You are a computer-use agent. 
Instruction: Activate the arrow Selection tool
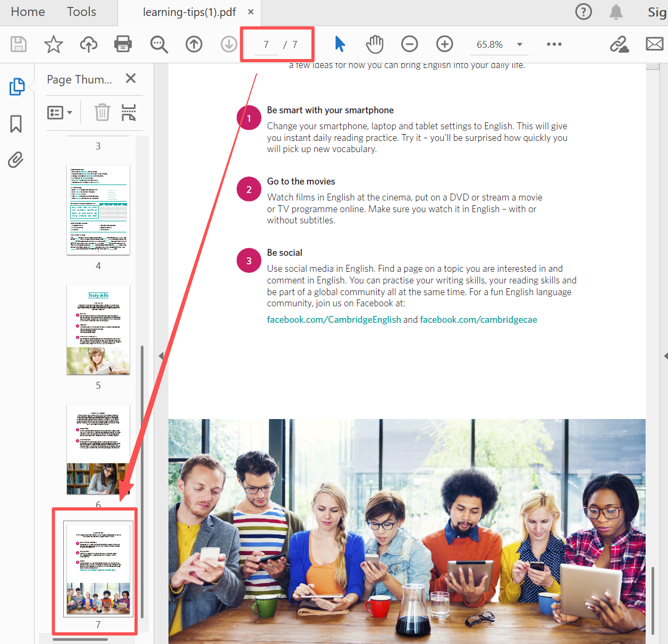[x=340, y=44]
